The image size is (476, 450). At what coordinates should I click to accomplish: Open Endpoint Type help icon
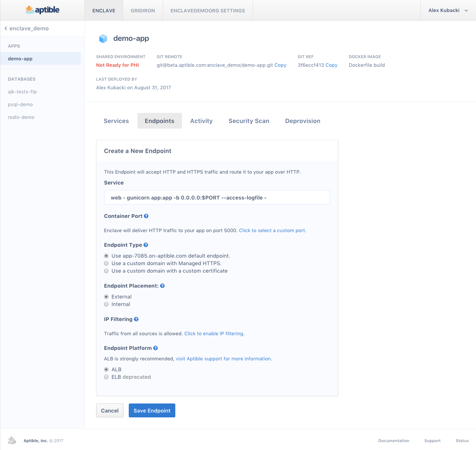click(x=146, y=245)
